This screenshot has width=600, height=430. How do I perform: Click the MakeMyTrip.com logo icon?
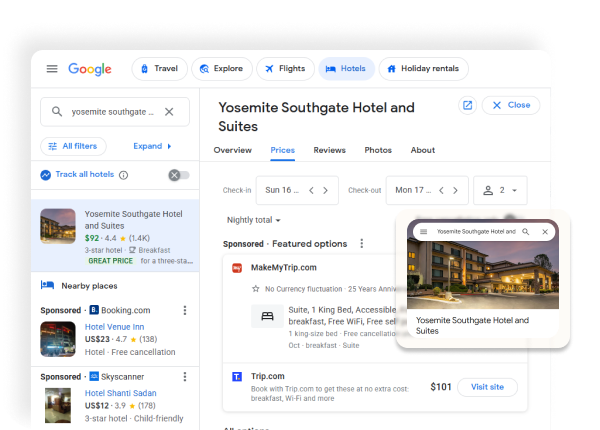pyautogui.click(x=237, y=268)
